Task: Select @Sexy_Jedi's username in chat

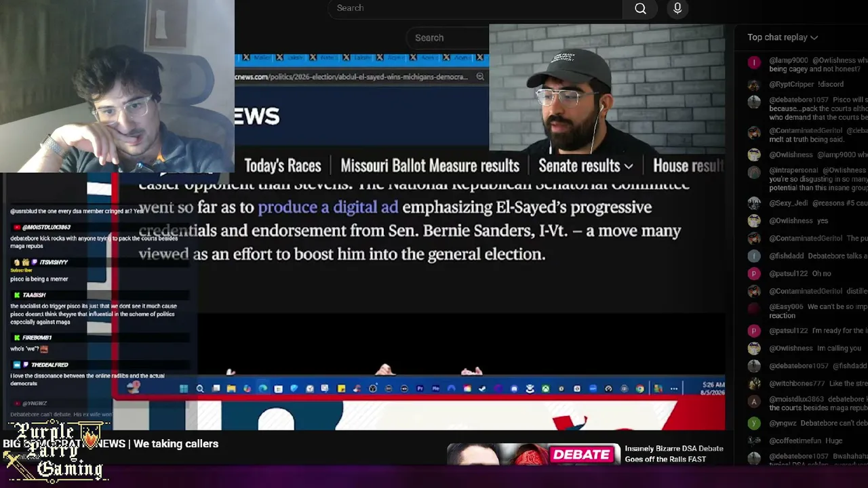Action: click(790, 203)
